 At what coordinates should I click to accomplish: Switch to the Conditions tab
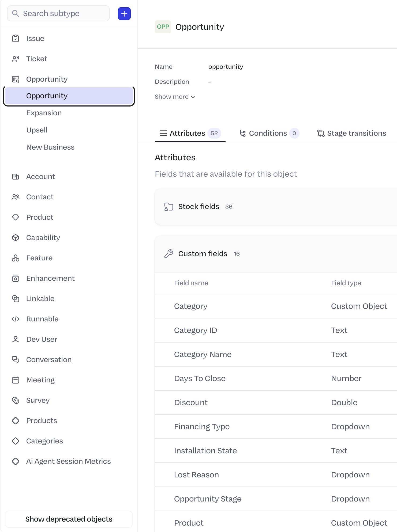269,133
